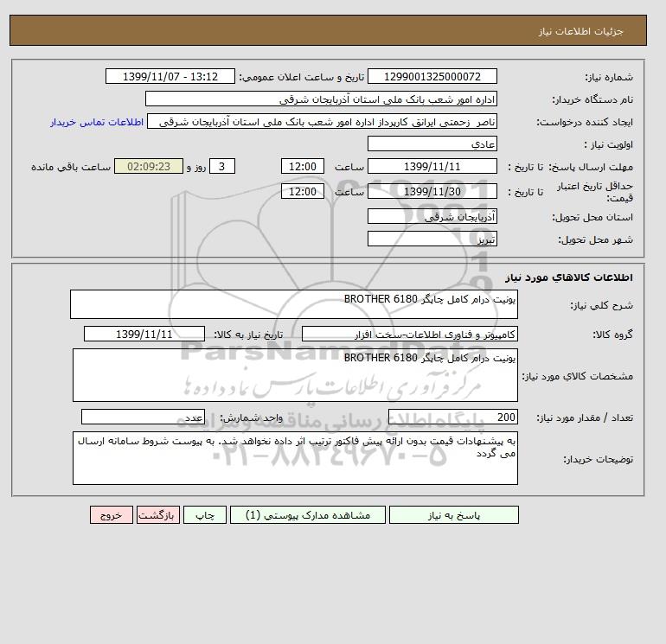
Task: Click the جزئیات اطلاعات نیاز header title
Action: pos(581,31)
